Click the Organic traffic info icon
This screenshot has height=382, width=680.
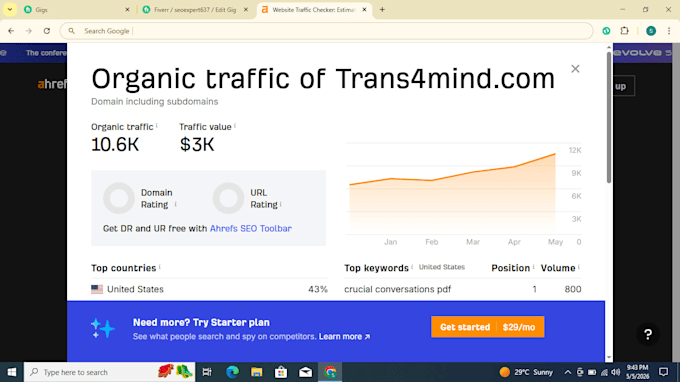coord(157,126)
